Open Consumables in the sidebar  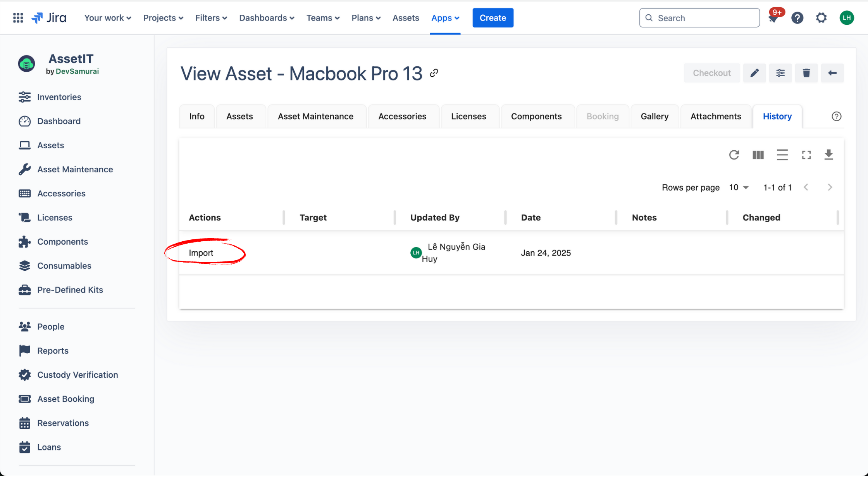tap(64, 266)
